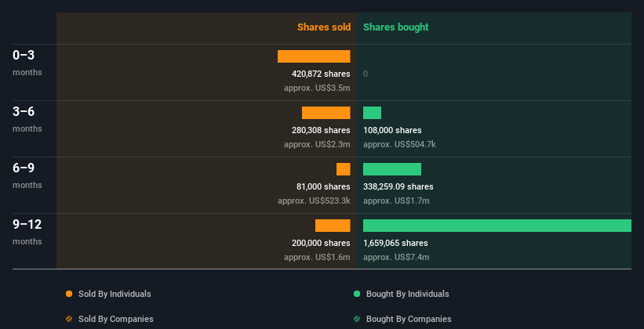The height and width of the screenshot is (329, 644).
Task: Click the orange Sold By Individuals legend dot
Action: pos(69,294)
